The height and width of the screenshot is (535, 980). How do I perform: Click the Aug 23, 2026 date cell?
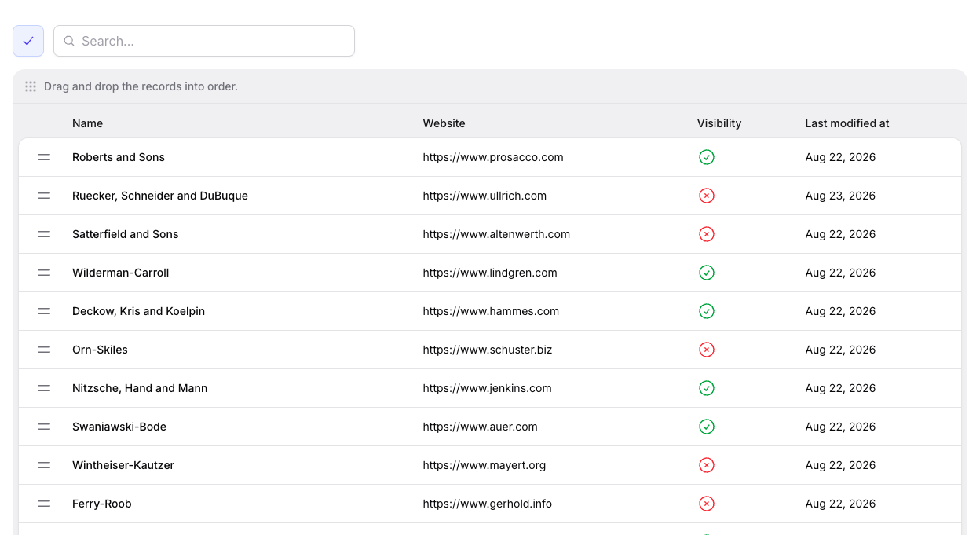840,196
